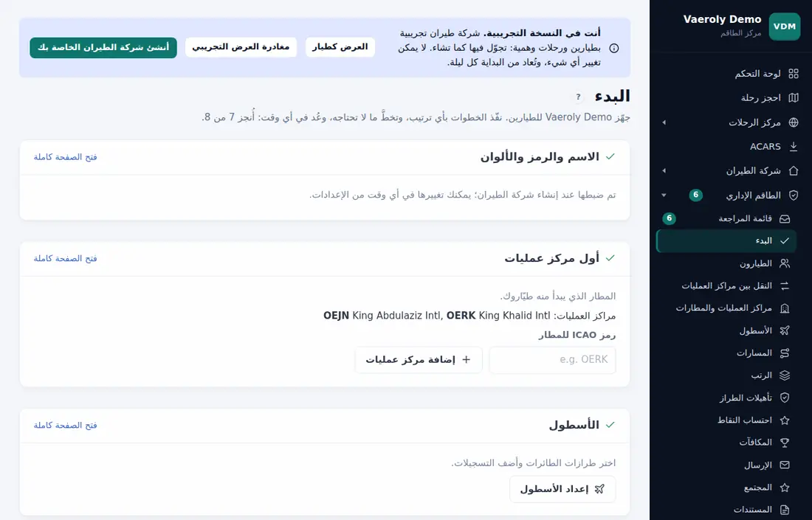Focus the ICAO code input field
Viewport: 812px width, 520px height.
[x=553, y=360]
